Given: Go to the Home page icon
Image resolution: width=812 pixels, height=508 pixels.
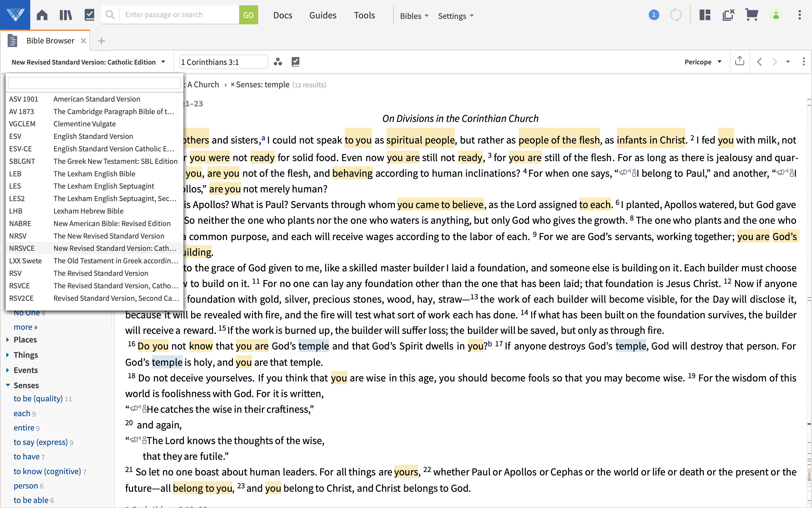Looking at the screenshot, I should pos(42,15).
